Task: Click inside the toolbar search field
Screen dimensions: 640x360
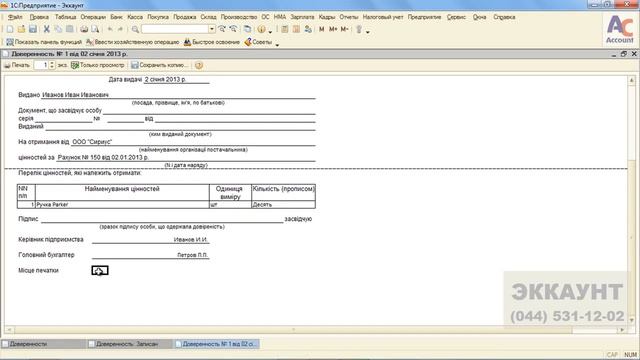Action: click(175, 29)
